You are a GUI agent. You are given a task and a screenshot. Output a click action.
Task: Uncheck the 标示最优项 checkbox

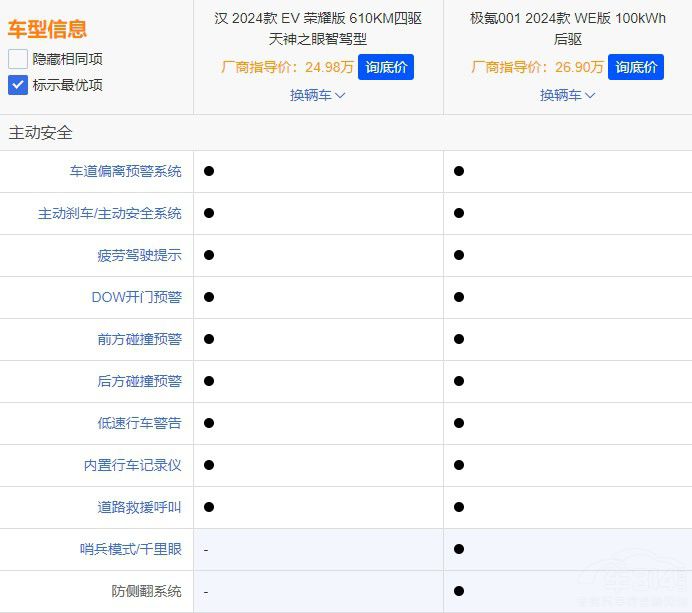tap(18, 85)
